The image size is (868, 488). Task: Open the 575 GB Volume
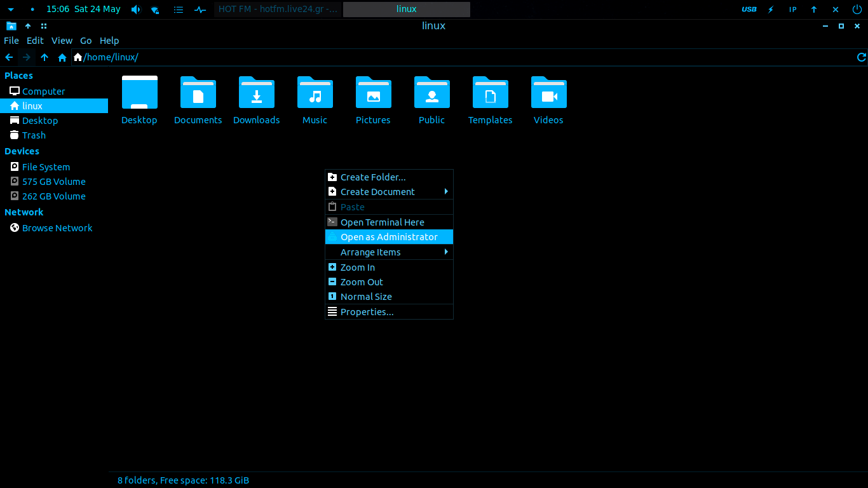pyautogui.click(x=54, y=181)
